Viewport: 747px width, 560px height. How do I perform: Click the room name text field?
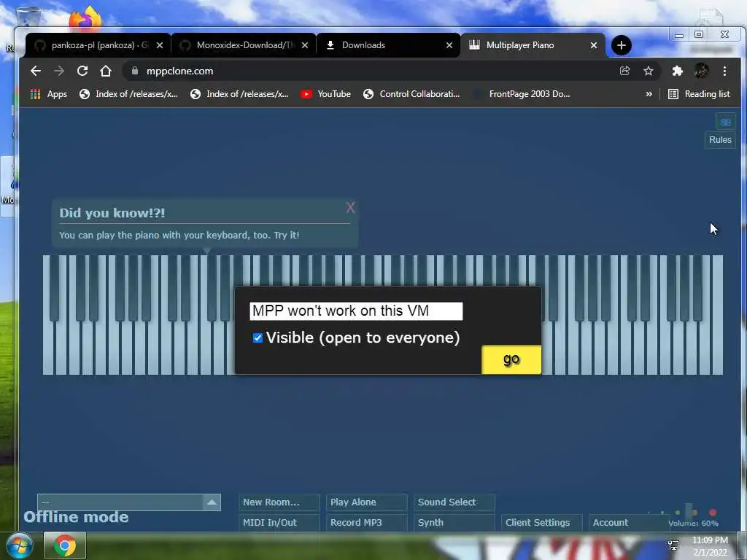point(356,311)
